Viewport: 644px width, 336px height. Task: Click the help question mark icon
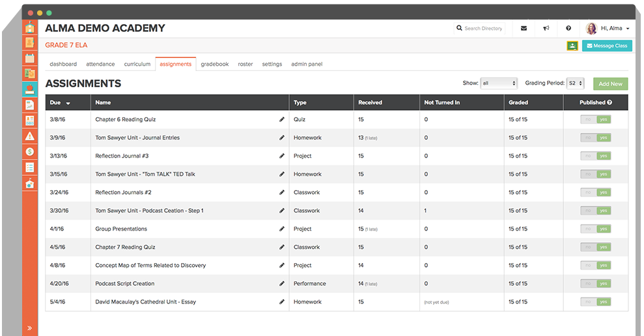tap(568, 29)
